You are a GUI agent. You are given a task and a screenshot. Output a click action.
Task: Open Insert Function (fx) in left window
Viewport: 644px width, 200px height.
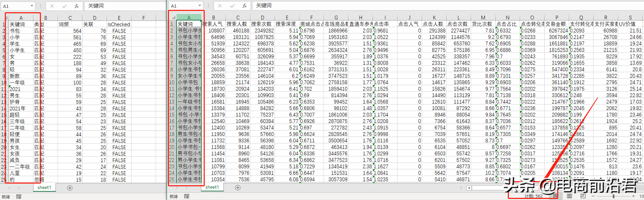click(76, 6)
